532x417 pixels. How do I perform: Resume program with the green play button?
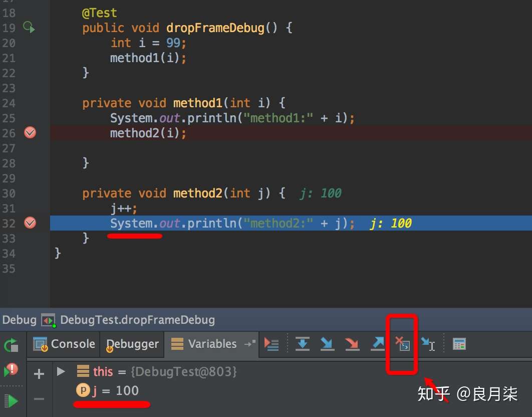[x=11, y=401]
